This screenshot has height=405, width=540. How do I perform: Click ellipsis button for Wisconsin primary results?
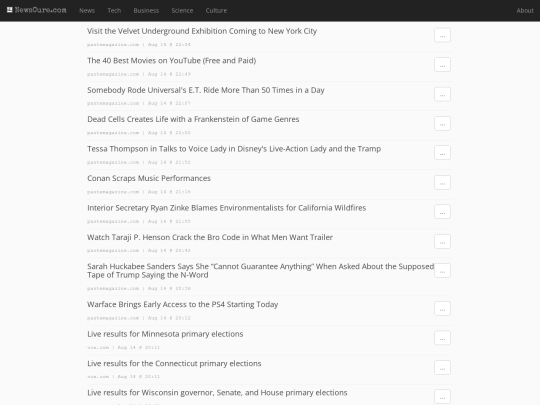[443, 397]
